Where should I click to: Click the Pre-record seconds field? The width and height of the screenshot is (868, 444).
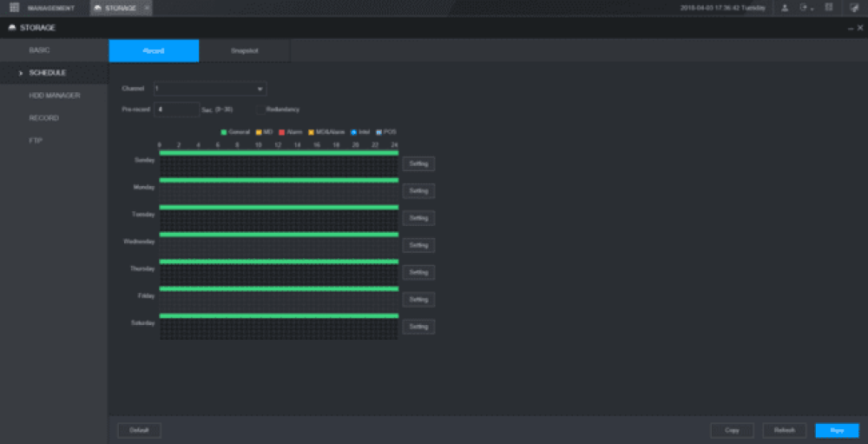[x=177, y=109]
